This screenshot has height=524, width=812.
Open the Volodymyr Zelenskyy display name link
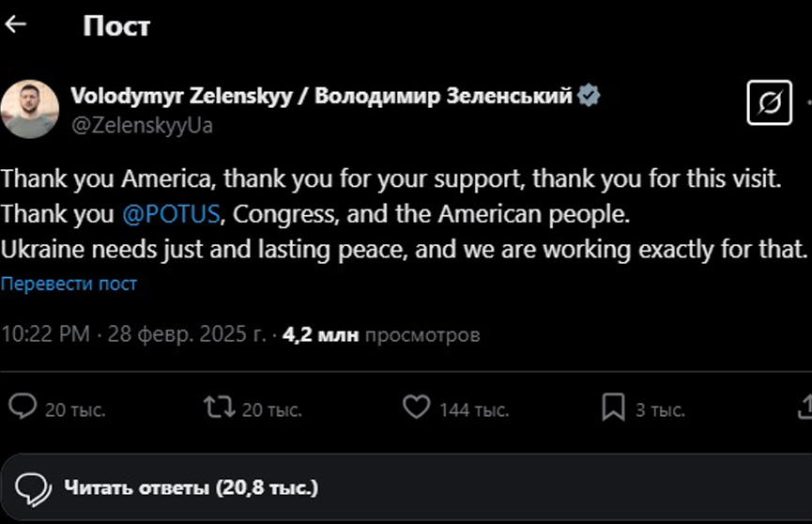click(x=321, y=96)
